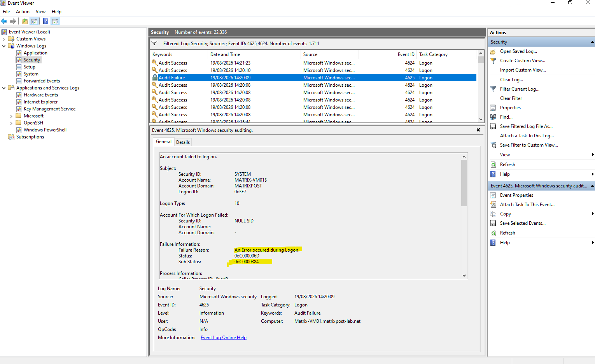
Task: Click the filter funnel icon above list
Action: tap(154, 43)
